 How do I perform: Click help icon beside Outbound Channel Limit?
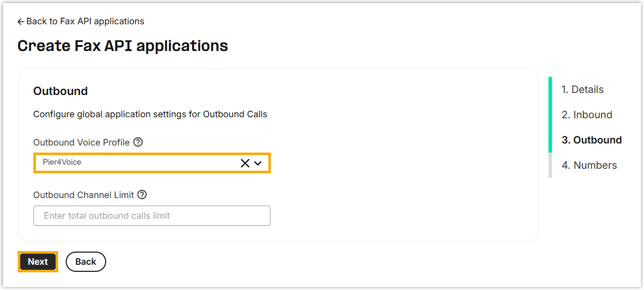pyautogui.click(x=142, y=195)
